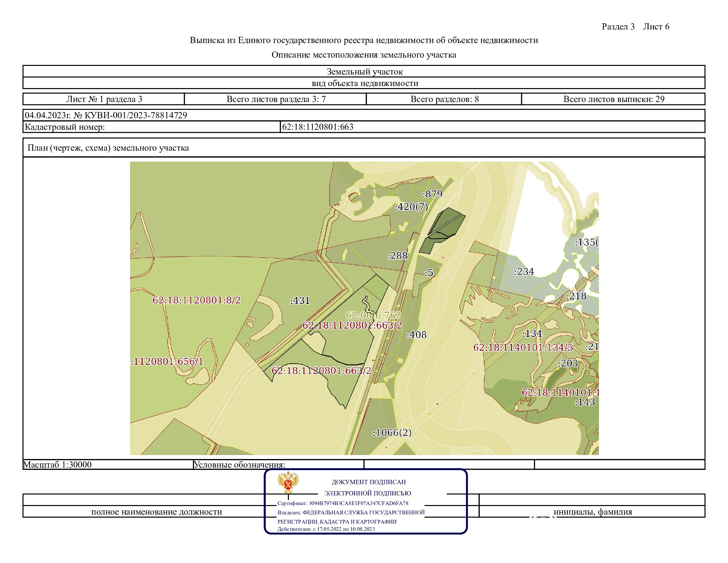Select the title line starting "Выписка из Единого государственного реестра"

(364, 40)
